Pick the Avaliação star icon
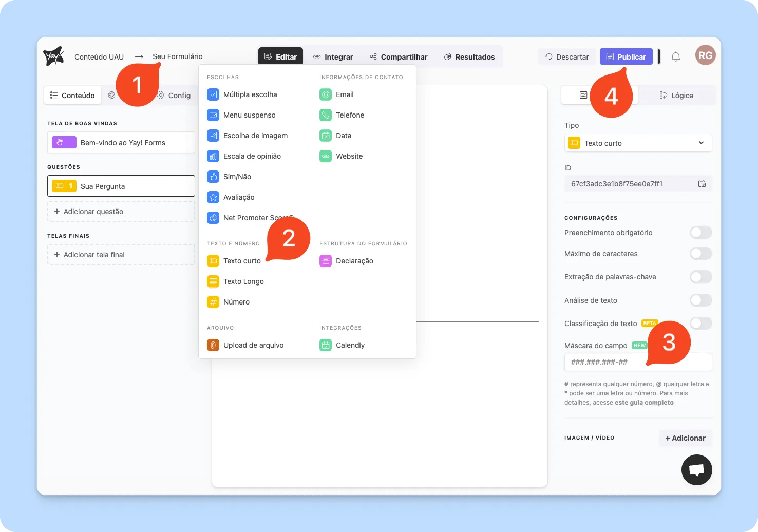Screen dimensions: 758x532 213,197
